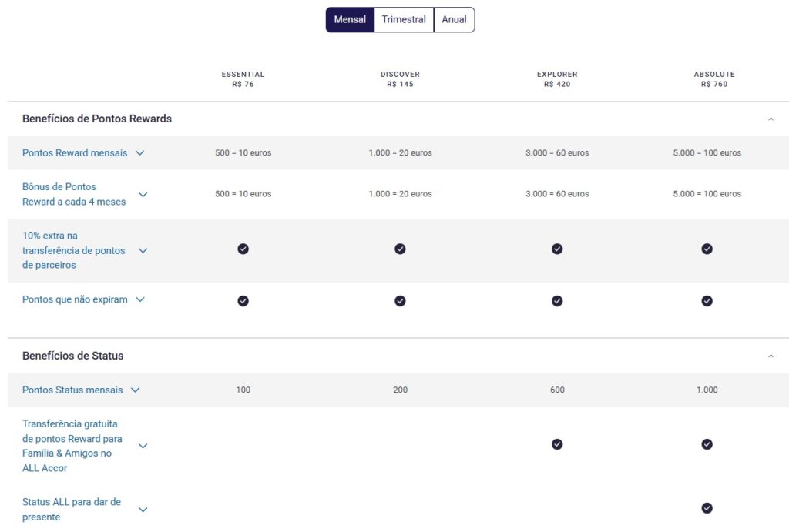This screenshot has height=532, width=789.
Task: Click Explorer checkmark for Pontos que não expiram
Action: tap(557, 301)
